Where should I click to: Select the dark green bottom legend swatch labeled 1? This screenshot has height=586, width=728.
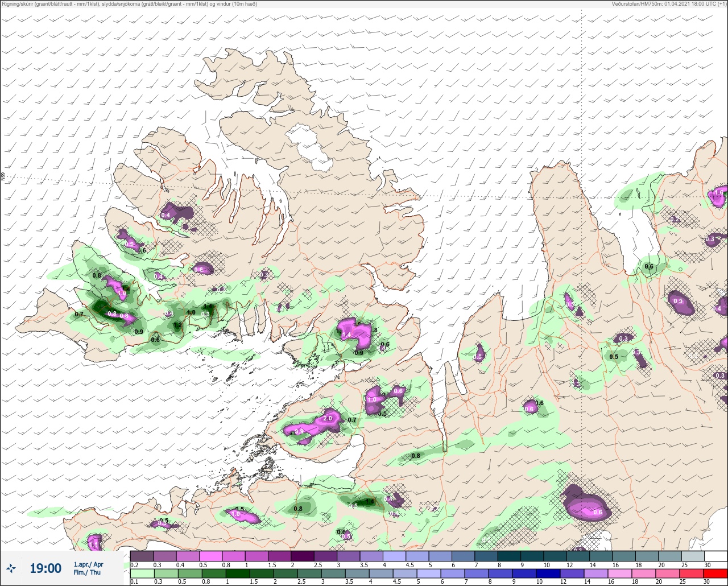pos(238,573)
